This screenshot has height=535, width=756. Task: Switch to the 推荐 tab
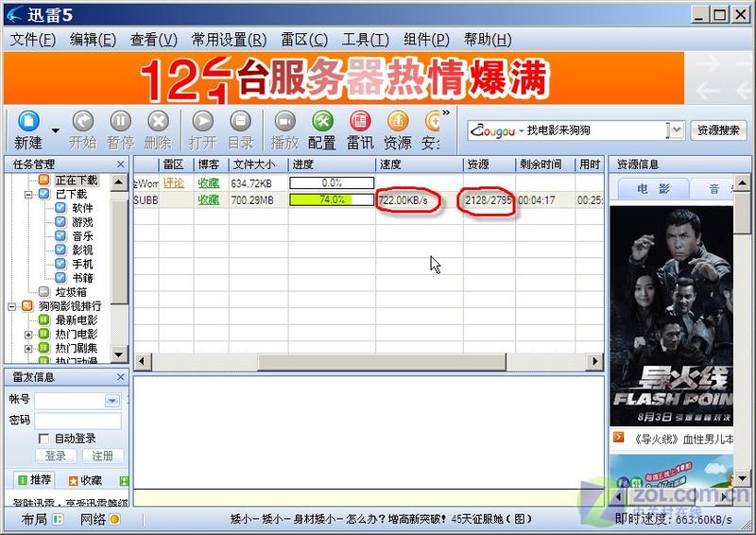pyautogui.click(x=34, y=480)
